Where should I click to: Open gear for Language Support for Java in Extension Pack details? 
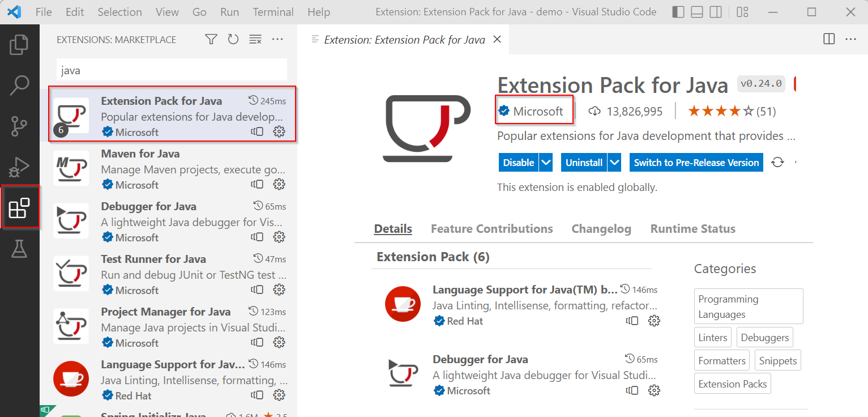[654, 321]
